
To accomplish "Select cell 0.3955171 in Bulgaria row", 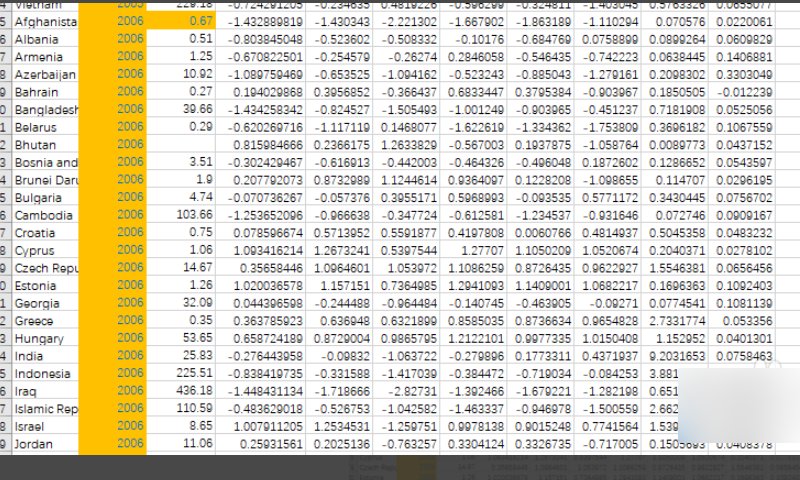I will (x=406, y=197).
